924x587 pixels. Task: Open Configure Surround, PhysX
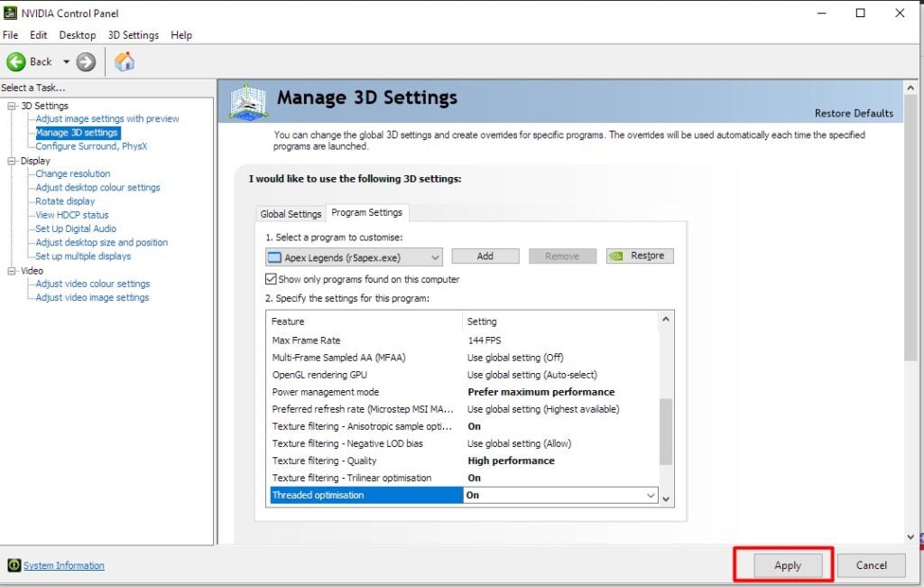pos(91,146)
